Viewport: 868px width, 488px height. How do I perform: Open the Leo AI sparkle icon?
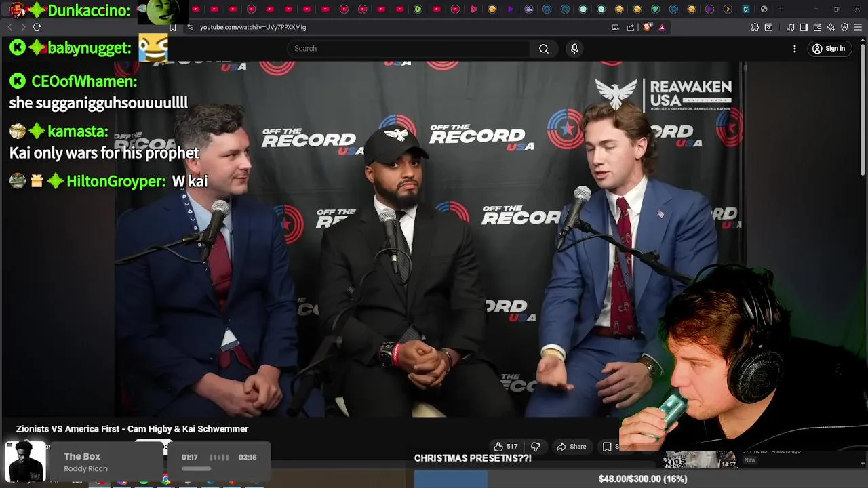pyautogui.click(x=831, y=27)
